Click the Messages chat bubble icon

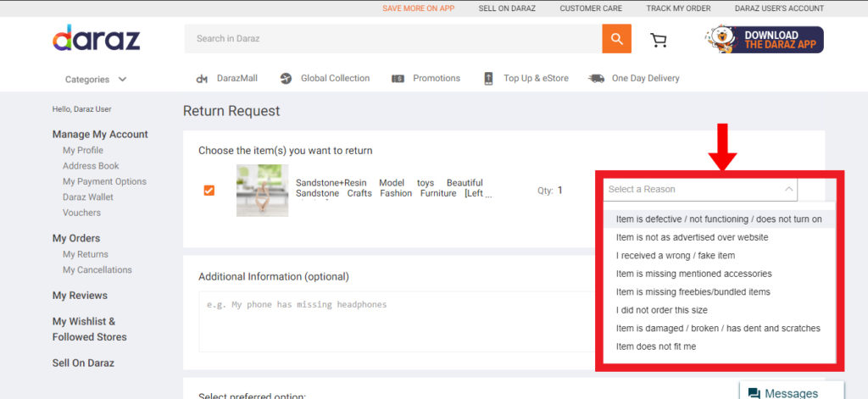click(754, 393)
